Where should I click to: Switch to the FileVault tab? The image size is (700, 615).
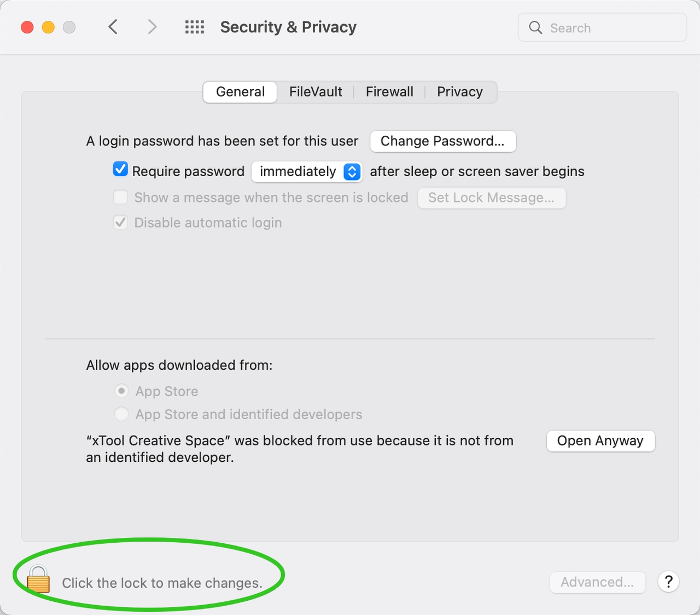tap(316, 92)
